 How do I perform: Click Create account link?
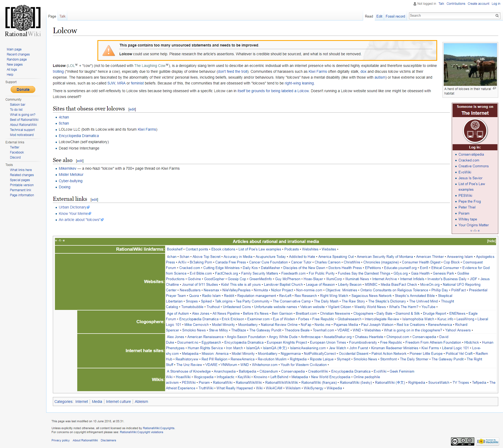(x=478, y=4)
